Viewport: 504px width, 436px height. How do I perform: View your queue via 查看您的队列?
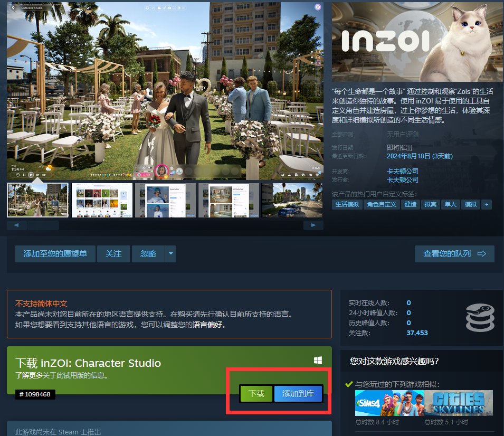point(454,254)
